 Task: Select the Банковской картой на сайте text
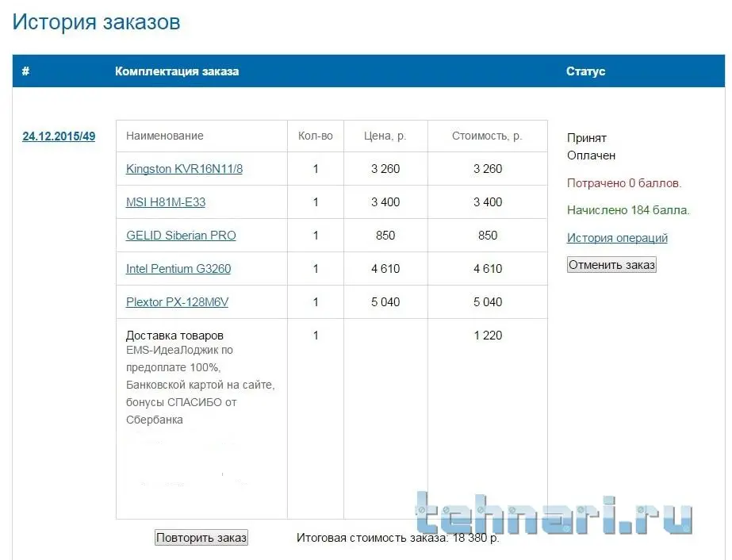[x=201, y=385]
